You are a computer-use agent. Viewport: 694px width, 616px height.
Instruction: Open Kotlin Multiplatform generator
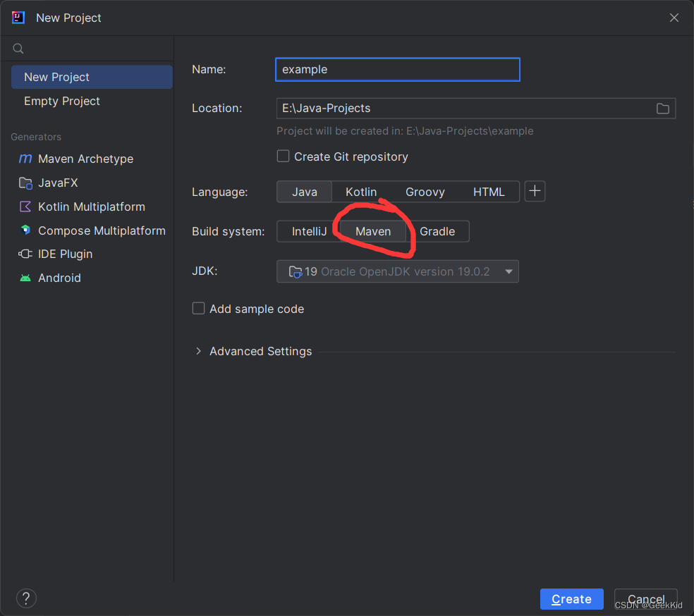click(92, 207)
